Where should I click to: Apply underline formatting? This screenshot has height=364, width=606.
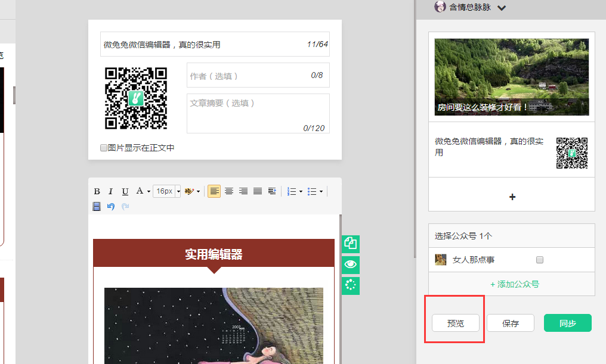pyautogui.click(x=125, y=191)
